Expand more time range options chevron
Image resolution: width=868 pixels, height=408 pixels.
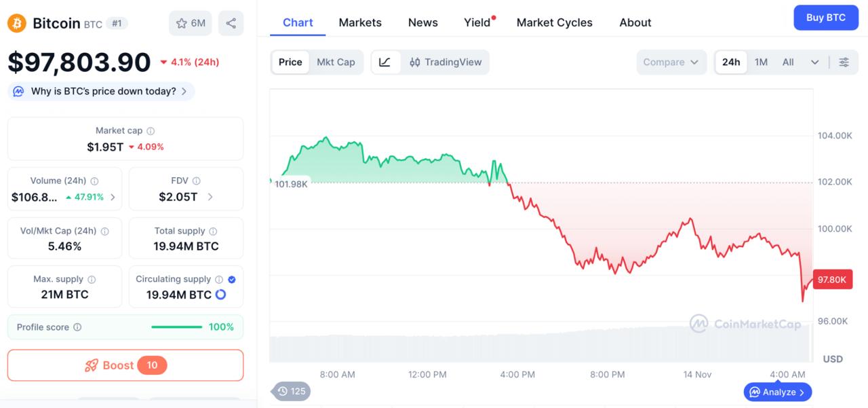coord(814,62)
